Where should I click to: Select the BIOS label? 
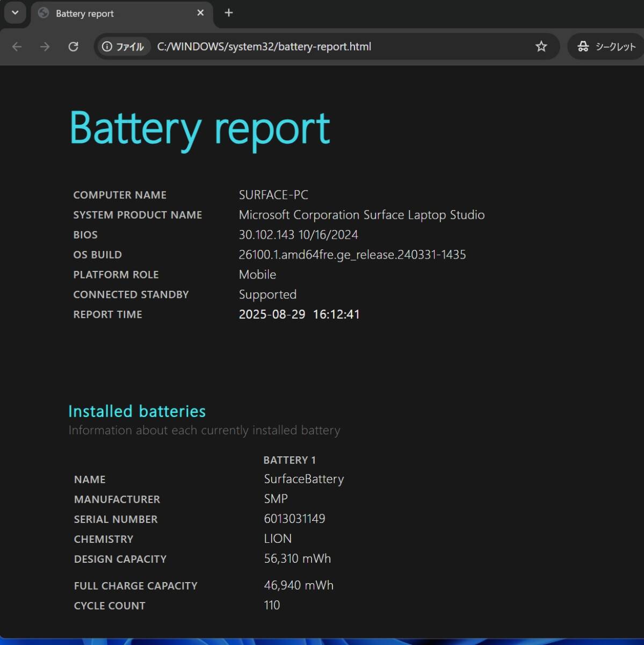[x=85, y=235]
